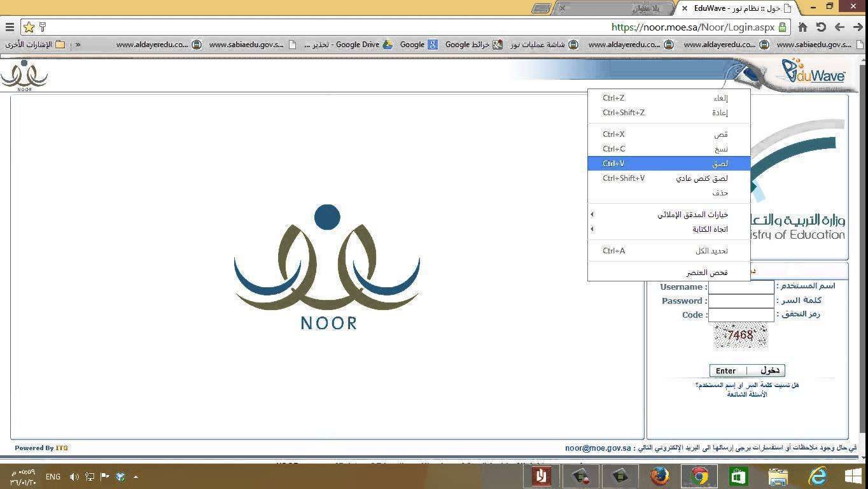This screenshot has height=489, width=868.
Task: Open File Explorer from the taskbar
Action: click(x=778, y=476)
